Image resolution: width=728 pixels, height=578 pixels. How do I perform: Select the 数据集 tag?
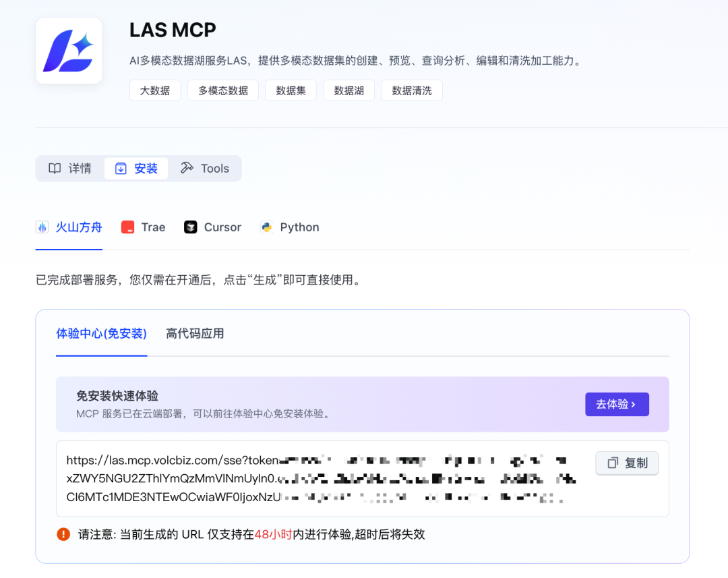pos(291,90)
